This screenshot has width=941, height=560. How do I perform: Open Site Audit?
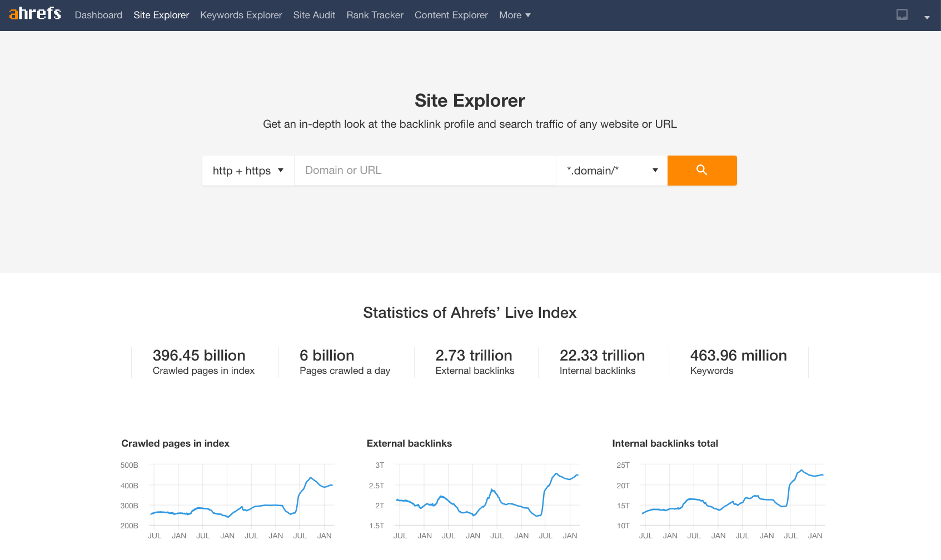314,15
